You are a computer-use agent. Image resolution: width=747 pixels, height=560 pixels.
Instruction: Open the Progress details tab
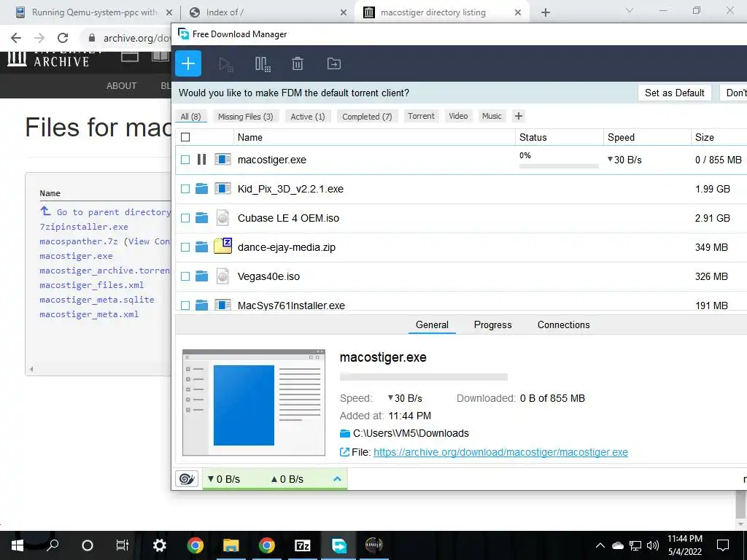(x=492, y=324)
